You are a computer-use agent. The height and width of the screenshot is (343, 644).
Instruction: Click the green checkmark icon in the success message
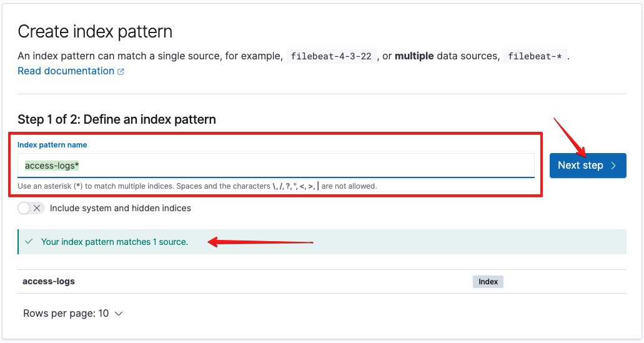[x=29, y=242]
